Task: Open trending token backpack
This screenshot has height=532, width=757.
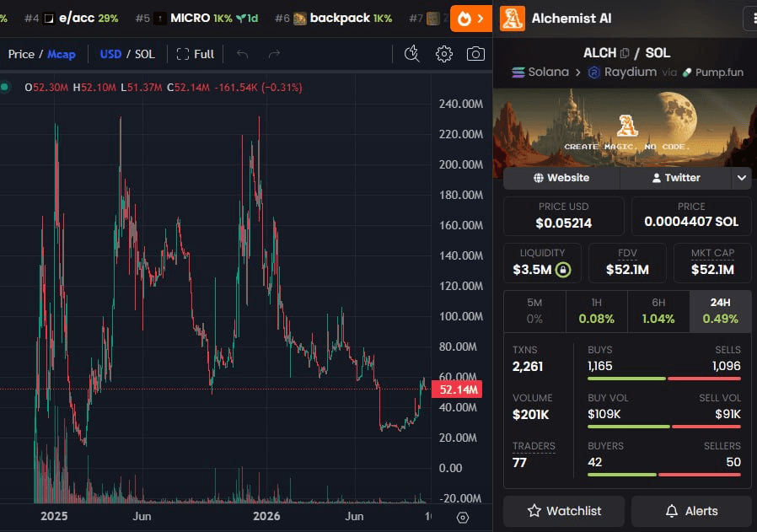Action: pyautogui.click(x=333, y=19)
